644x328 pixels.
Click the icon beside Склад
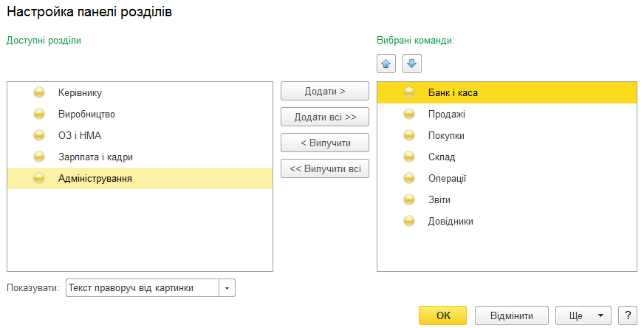coord(409,157)
